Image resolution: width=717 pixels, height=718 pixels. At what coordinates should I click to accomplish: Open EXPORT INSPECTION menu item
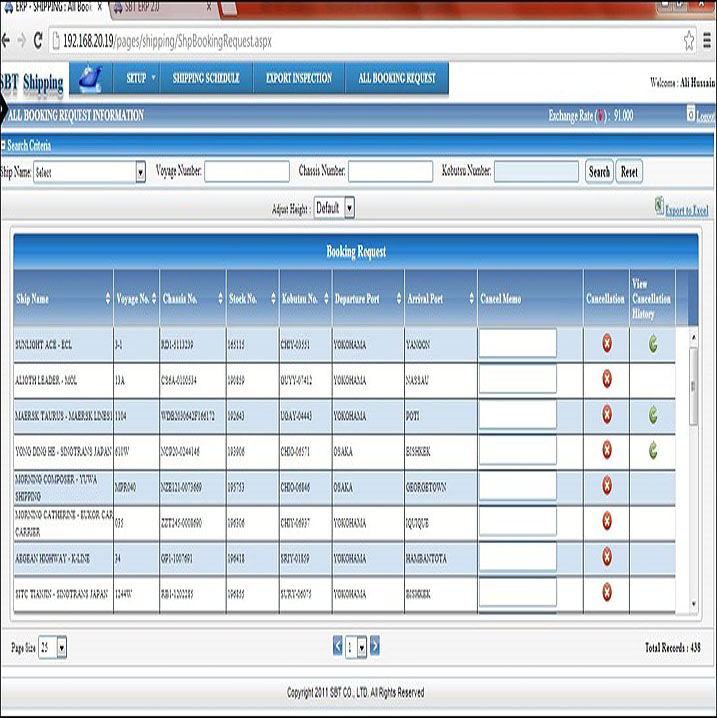(x=299, y=78)
